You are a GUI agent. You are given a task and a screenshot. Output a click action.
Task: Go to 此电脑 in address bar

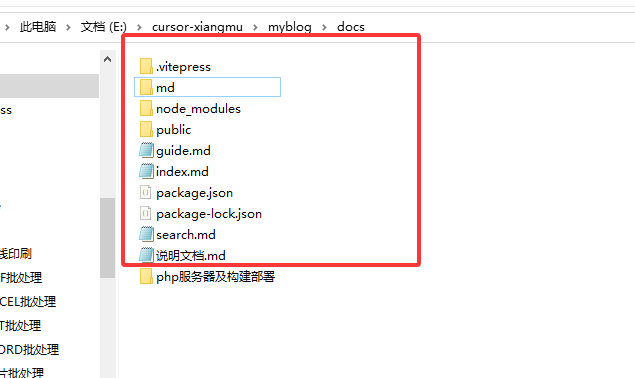click(x=38, y=27)
